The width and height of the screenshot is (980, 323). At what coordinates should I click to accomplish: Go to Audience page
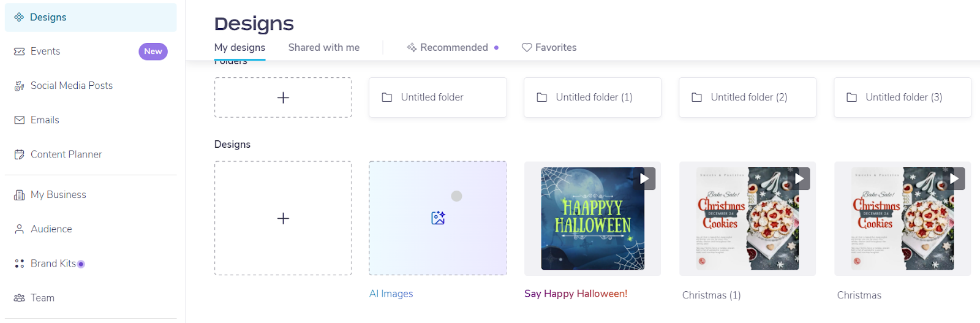click(x=91, y=229)
